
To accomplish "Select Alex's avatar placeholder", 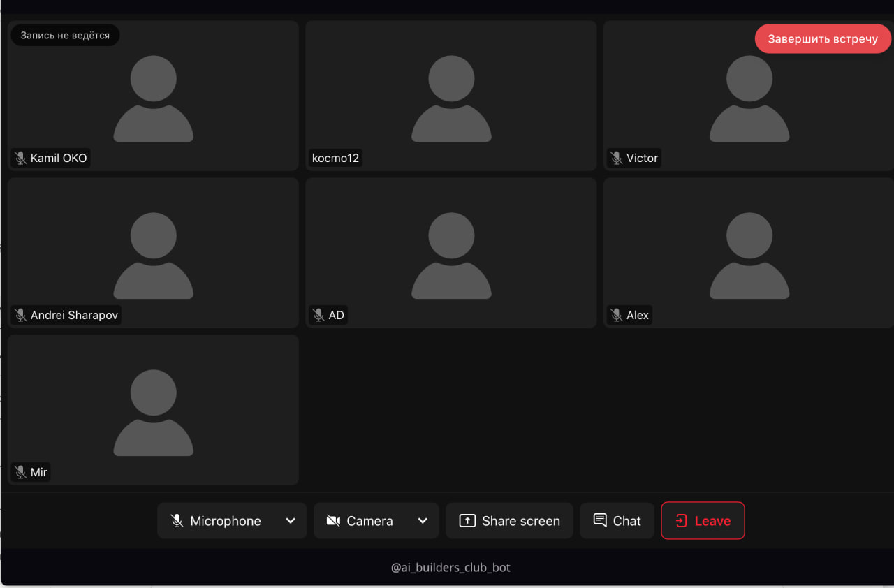I will point(749,256).
